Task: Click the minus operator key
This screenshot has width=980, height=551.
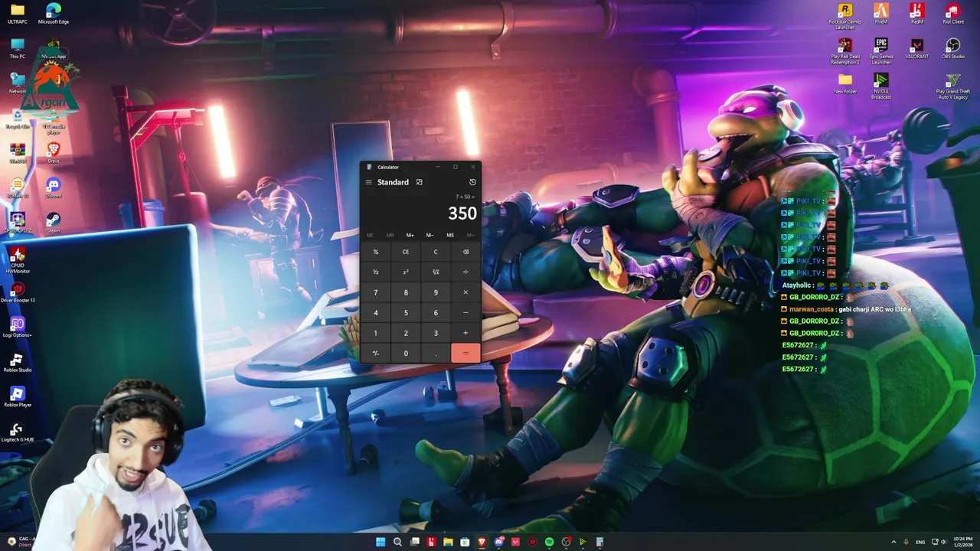Action: click(x=465, y=312)
